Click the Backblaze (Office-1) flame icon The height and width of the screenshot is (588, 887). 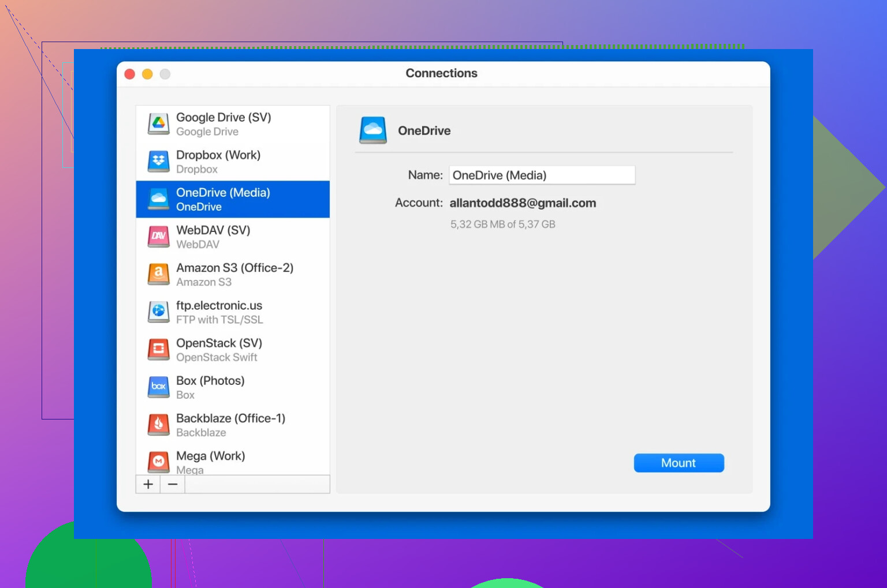pyautogui.click(x=158, y=425)
